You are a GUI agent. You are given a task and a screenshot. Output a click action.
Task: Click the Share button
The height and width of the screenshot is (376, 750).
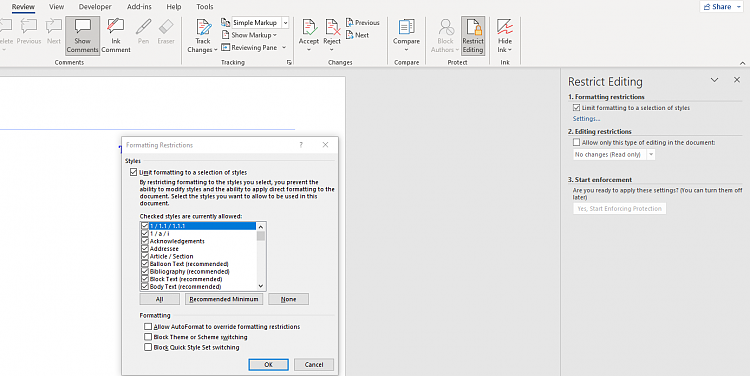coord(717,7)
